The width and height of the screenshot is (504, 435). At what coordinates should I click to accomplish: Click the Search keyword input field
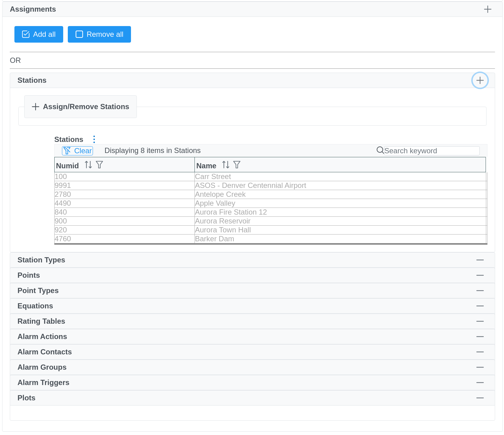(431, 151)
